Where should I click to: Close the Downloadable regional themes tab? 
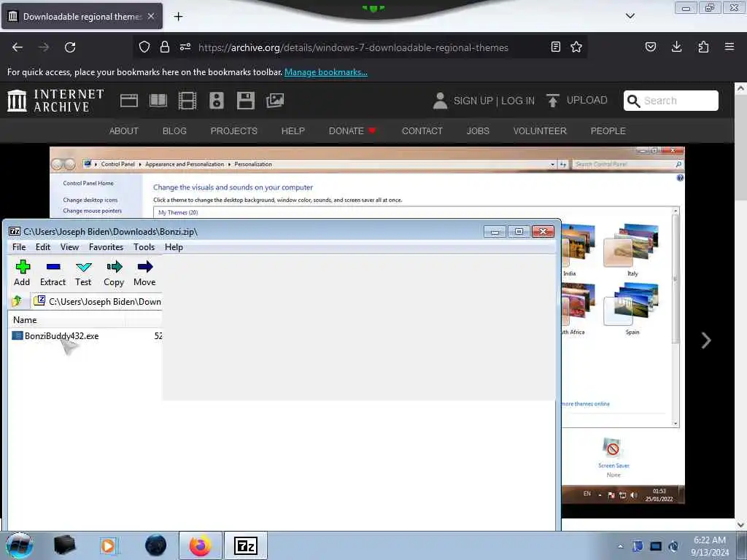[x=150, y=16]
